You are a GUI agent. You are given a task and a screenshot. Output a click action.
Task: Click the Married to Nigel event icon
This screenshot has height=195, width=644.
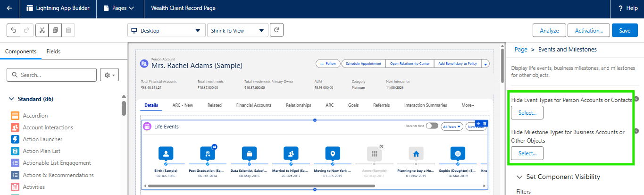pos(291,154)
